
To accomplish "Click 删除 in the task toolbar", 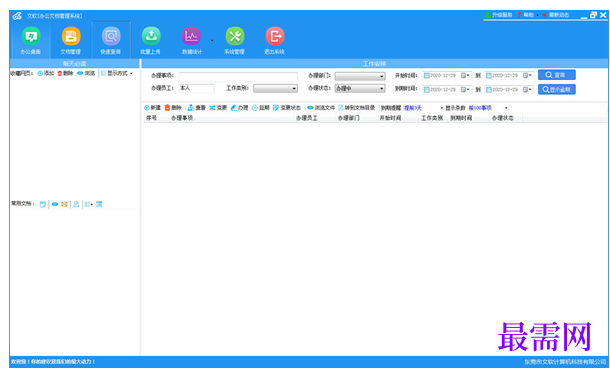I will coord(173,108).
